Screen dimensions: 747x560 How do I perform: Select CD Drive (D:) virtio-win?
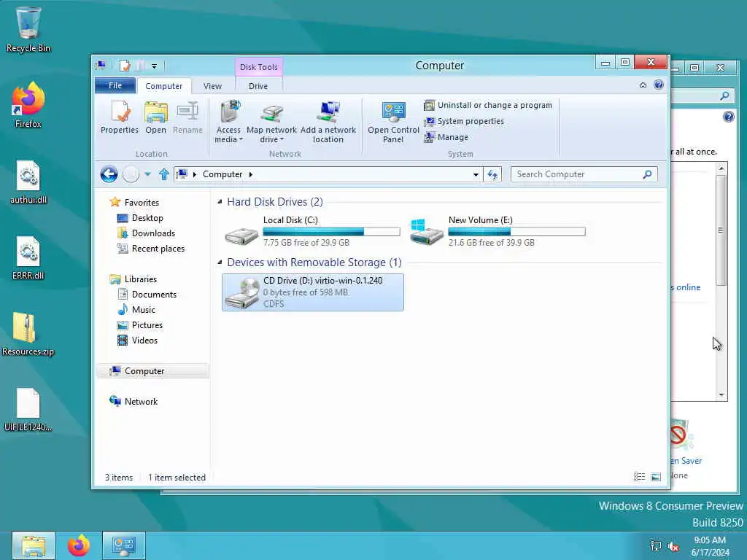point(312,292)
